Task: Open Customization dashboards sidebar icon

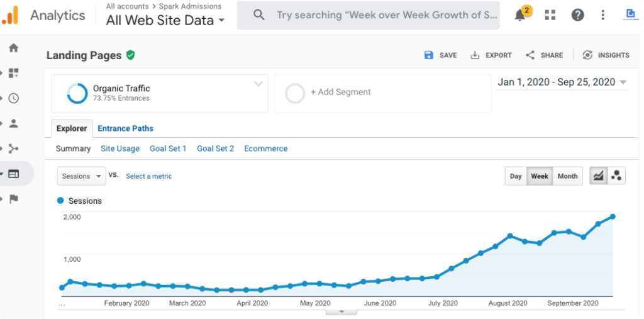Action: click(13, 73)
